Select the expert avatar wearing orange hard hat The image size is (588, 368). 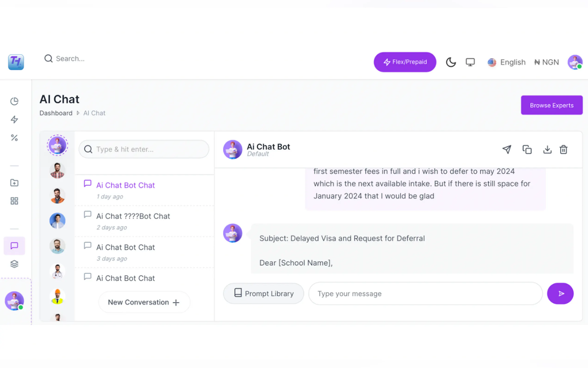pyautogui.click(x=57, y=296)
